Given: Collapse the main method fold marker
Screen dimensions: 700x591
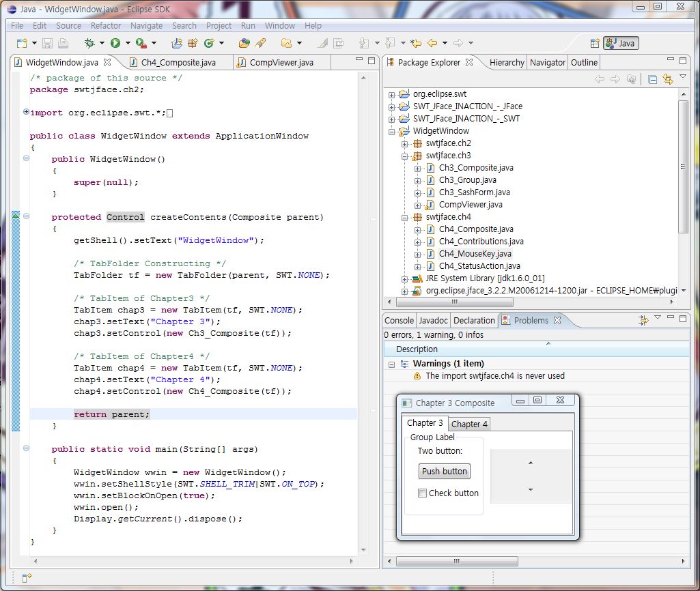Looking at the screenshot, I should point(26,449).
